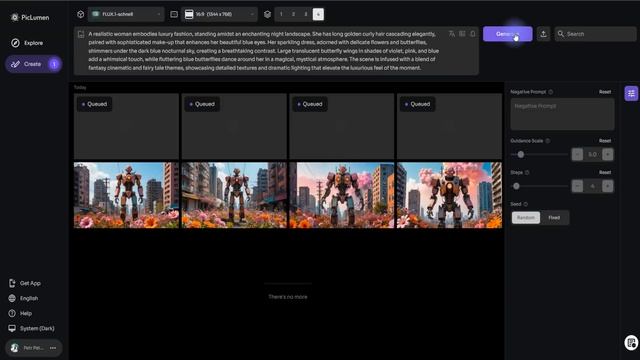
Task: Select the Fixed seed option
Action: click(554, 218)
